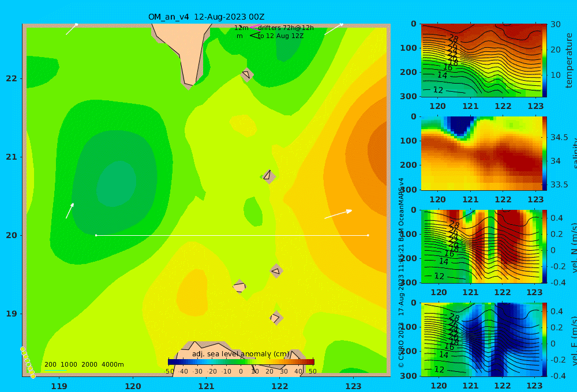Click the adj. sea level anomaly colorbar
This screenshot has height=392, width=577.
241,362
